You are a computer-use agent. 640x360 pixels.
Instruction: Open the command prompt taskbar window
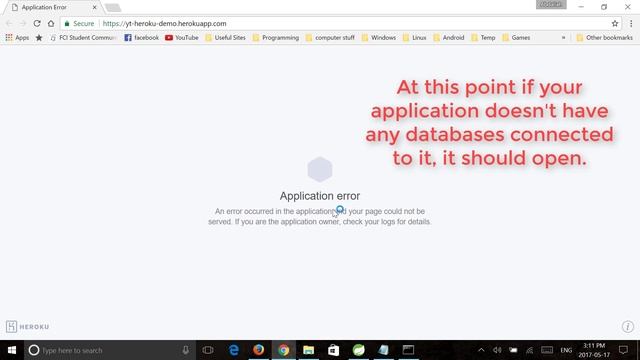pos(409,350)
